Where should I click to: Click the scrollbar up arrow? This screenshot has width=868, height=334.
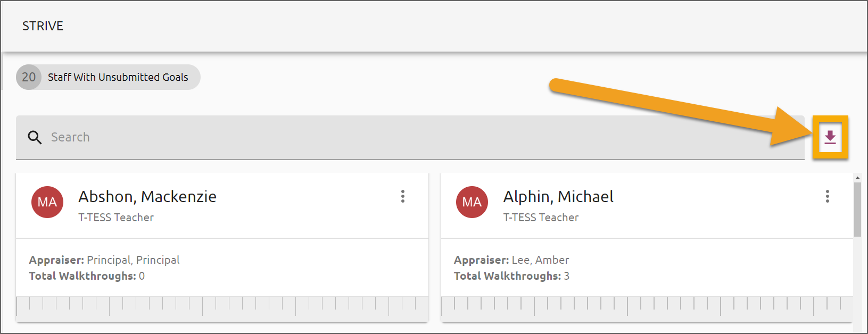click(x=857, y=178)
